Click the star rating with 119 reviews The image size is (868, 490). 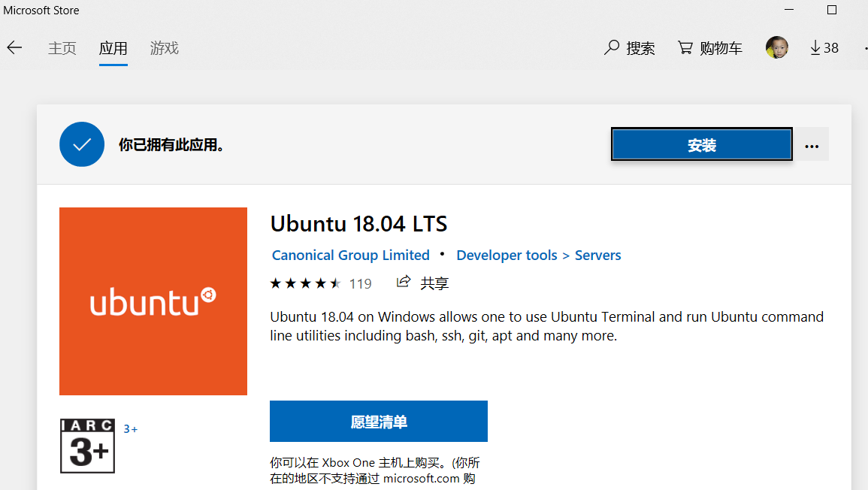click(320, 283)
